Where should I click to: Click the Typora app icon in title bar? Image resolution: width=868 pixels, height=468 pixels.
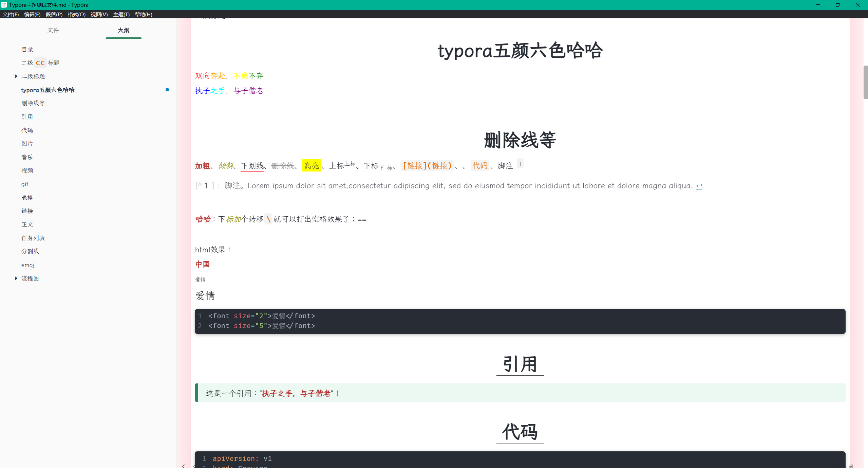pos(4,5)
